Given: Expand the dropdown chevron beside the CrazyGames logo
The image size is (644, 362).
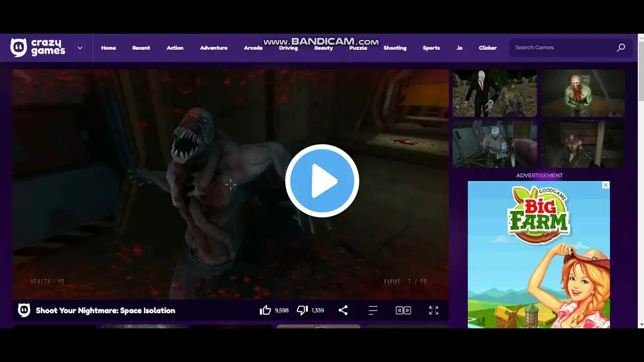Looking at the screenshot, I should (79, 48).
